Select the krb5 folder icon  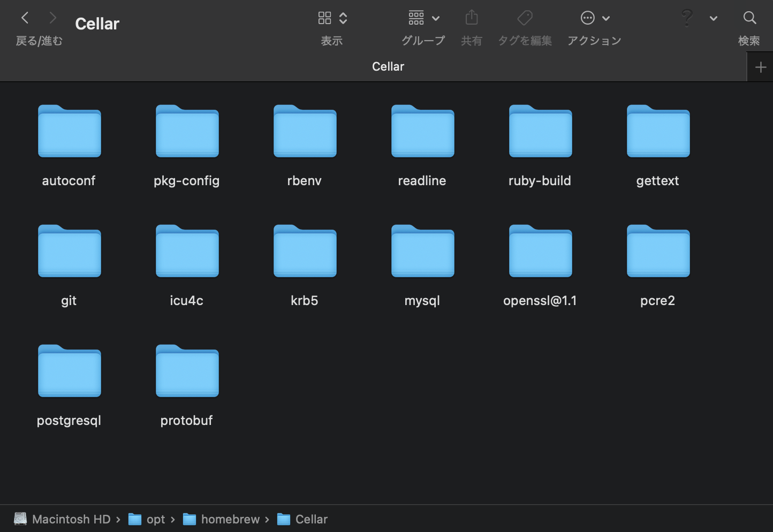(x=305, y=251)
